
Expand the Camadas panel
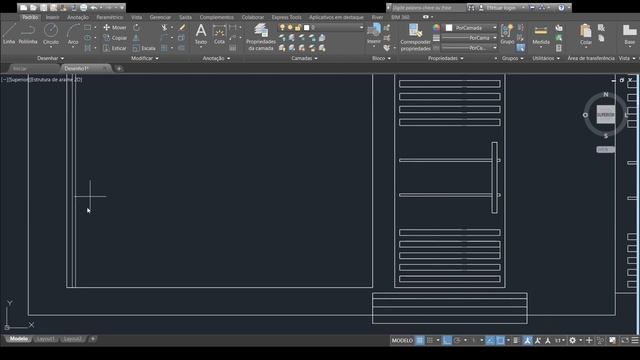[304, 58]
